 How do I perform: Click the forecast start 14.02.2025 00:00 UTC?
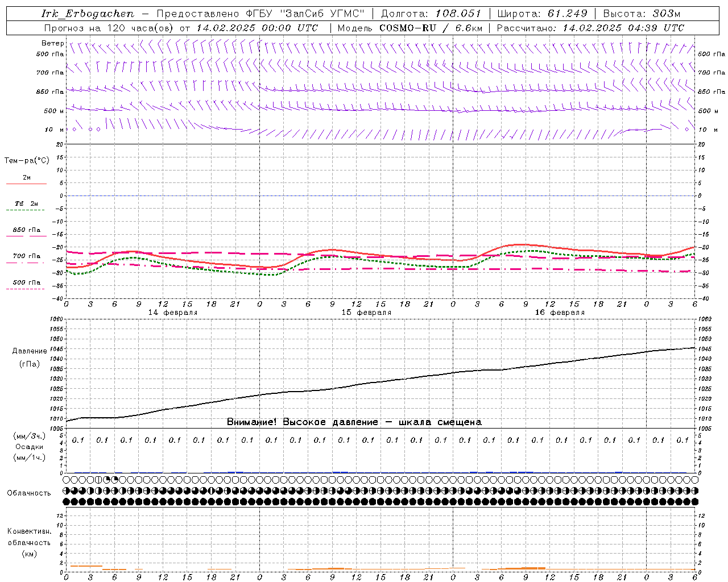tap(258, 28)
